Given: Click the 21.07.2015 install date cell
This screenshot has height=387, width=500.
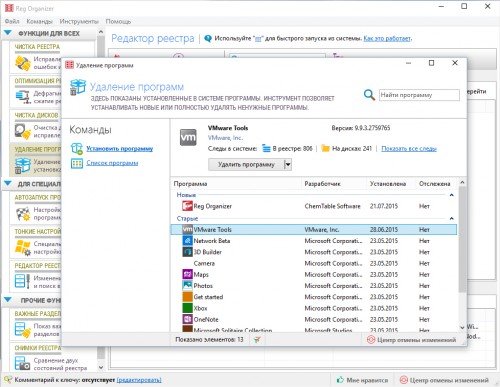Looking at the screenshot, I should pyautogui.click(x=384, y=206).
